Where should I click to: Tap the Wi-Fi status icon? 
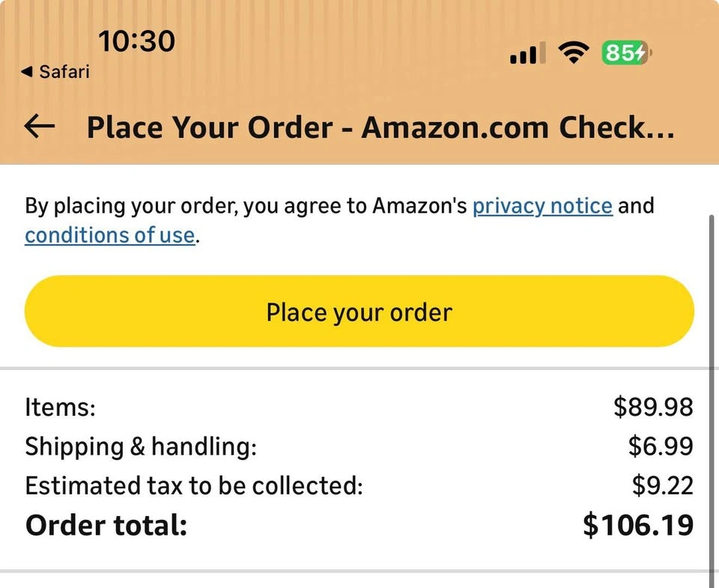(574, 53)
